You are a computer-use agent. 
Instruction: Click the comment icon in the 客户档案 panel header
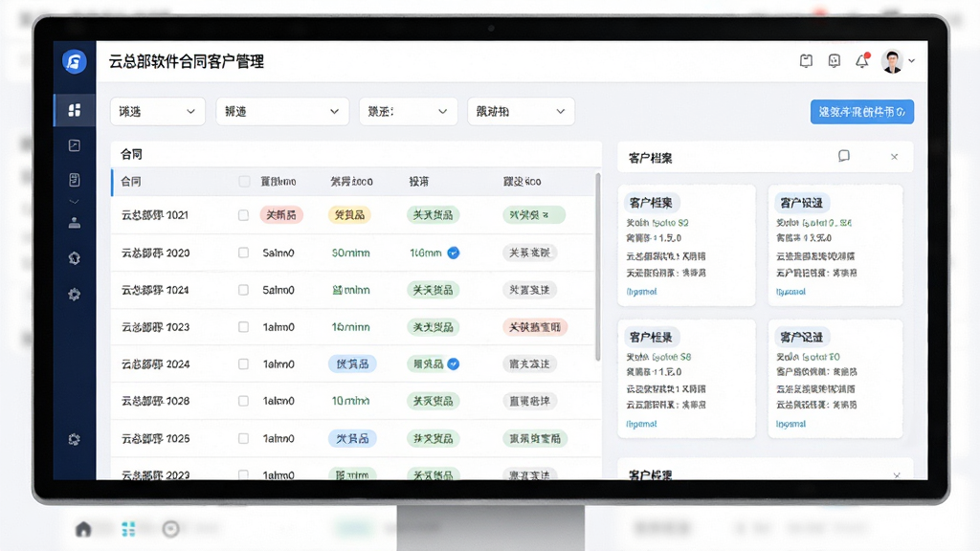pyautogui.click(x=844, y=156)
